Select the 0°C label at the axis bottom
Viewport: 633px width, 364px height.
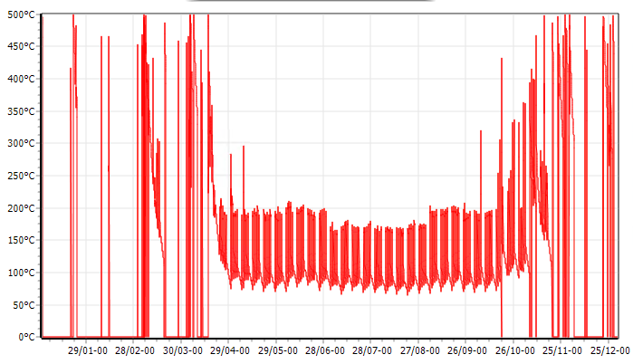pos(25,337)
